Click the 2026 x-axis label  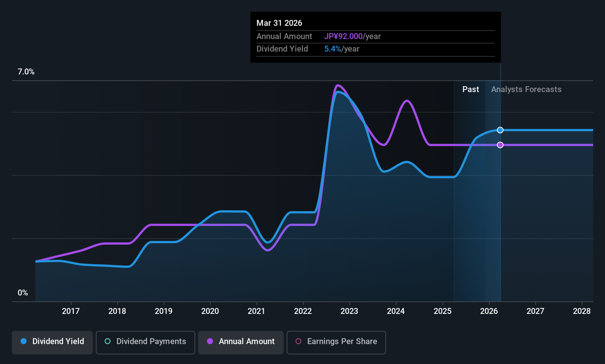point(489,311)
